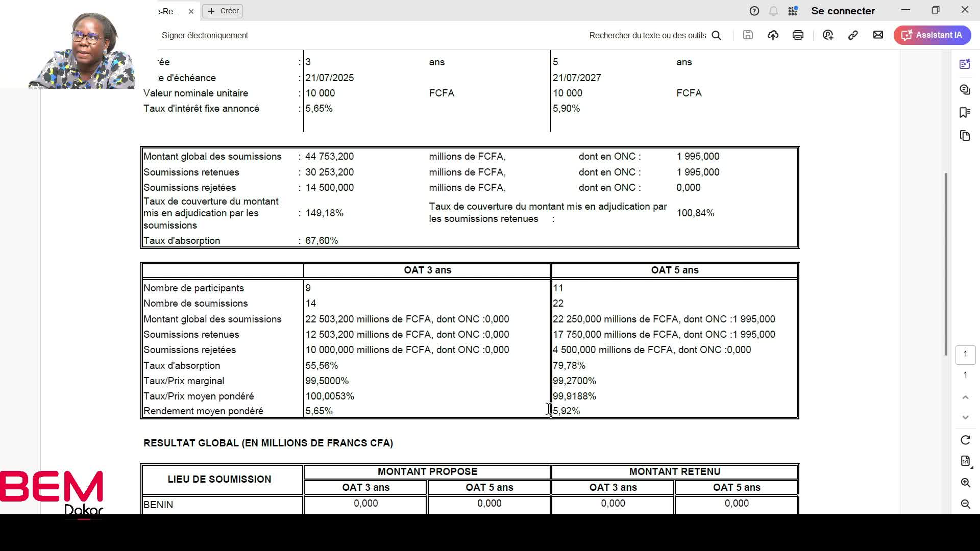
Task: Select the OAT 3 ans column header
Action: [427, 270]
